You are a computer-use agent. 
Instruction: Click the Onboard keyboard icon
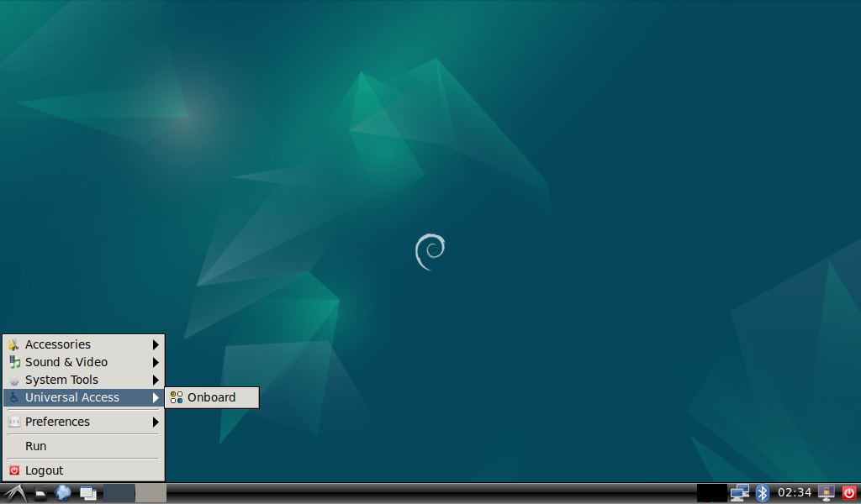click(177, 397)
